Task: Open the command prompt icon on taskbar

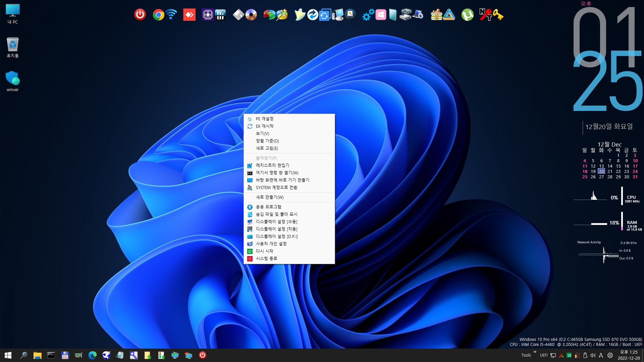Action: [x=51, y=355]
